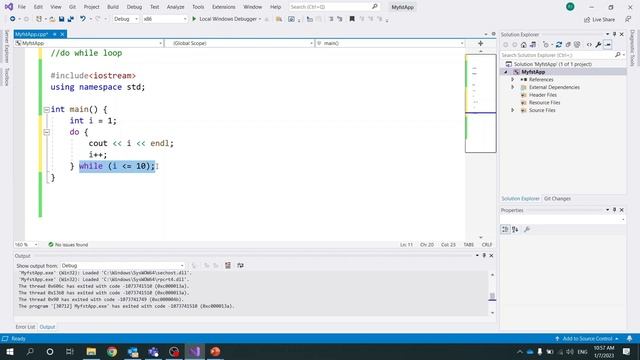
Task: Click the View Code icon in Solution Explorer
Action: (x=589, y=45)
